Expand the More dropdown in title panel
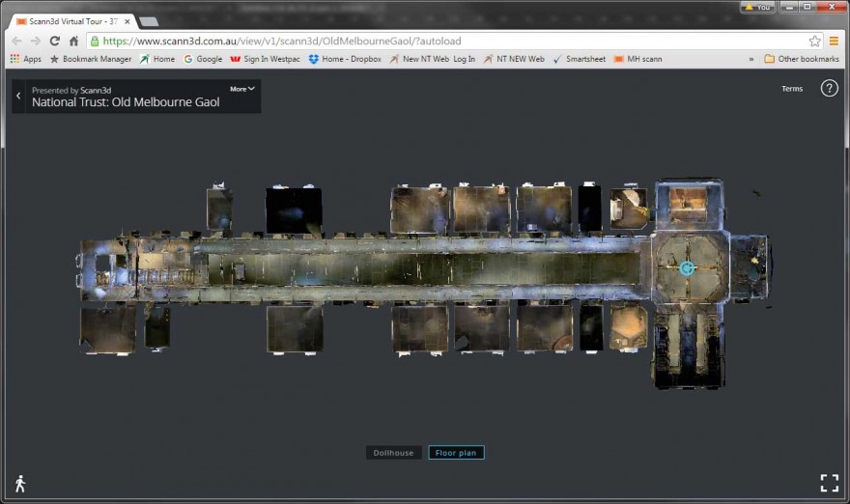The width and height of the screenshot is (850, 504). click(242, 89)
